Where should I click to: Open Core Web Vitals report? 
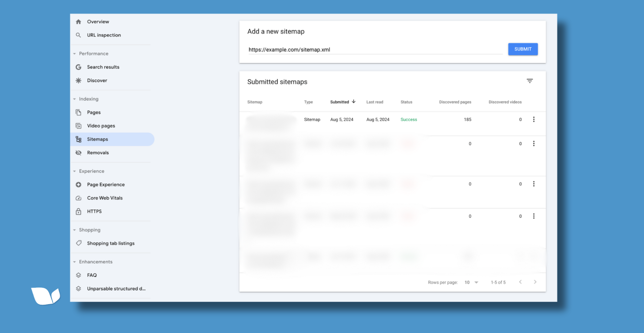pos(105,198)
